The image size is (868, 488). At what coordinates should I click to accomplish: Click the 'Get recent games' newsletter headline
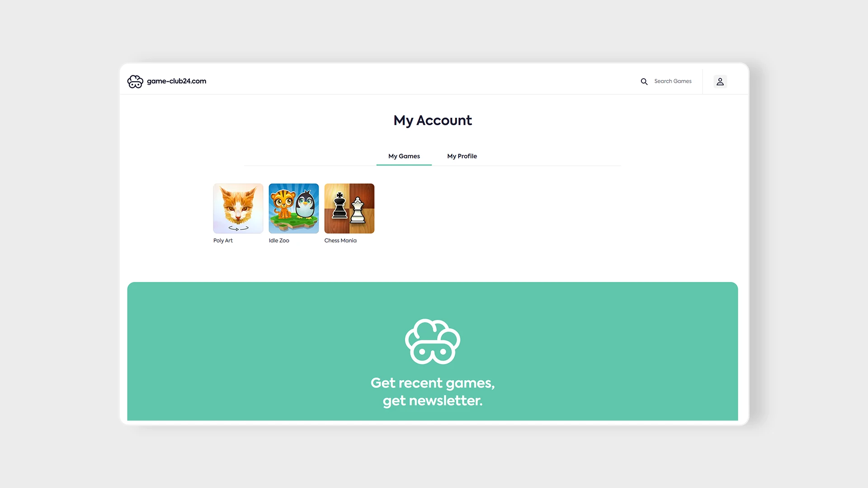pos(433,392)
